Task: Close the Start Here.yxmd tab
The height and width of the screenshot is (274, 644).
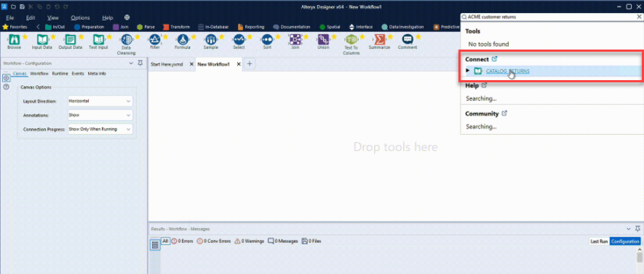Action: click(x=191, y=64)
